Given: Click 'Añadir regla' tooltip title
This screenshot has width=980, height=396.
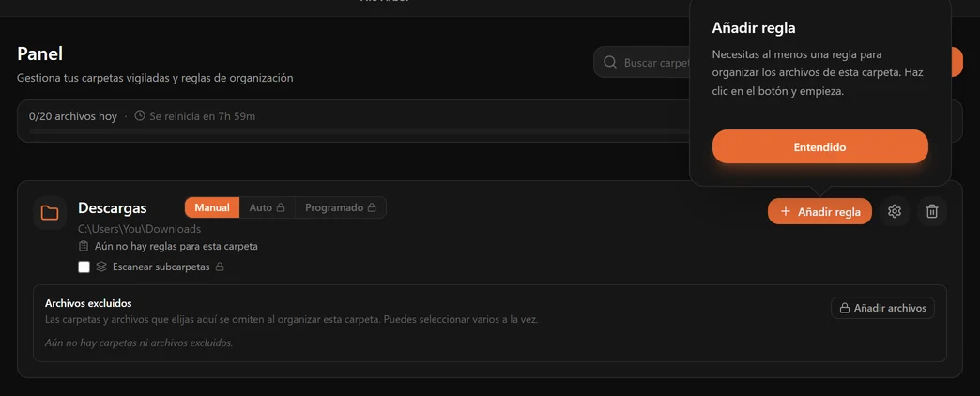Looking at the screenshot, I should click(x=754, y=27).
